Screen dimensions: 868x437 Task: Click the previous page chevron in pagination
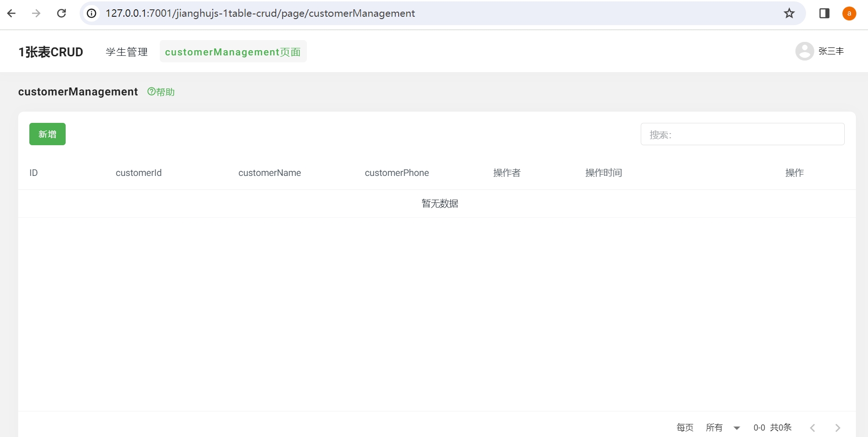813,427
